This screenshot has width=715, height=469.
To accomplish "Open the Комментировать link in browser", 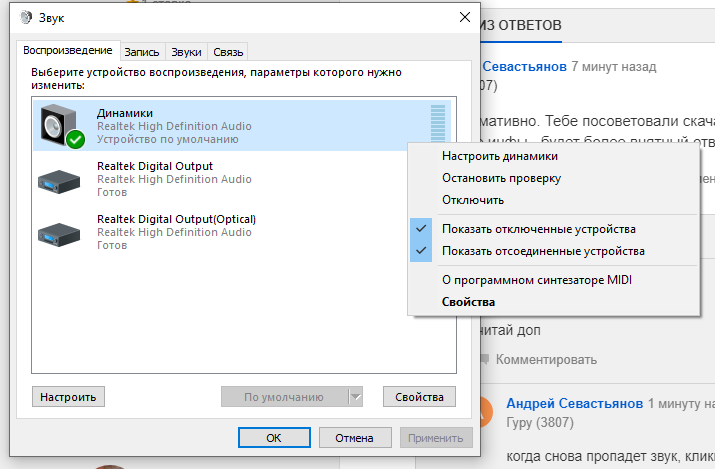I will pos(546,359).
